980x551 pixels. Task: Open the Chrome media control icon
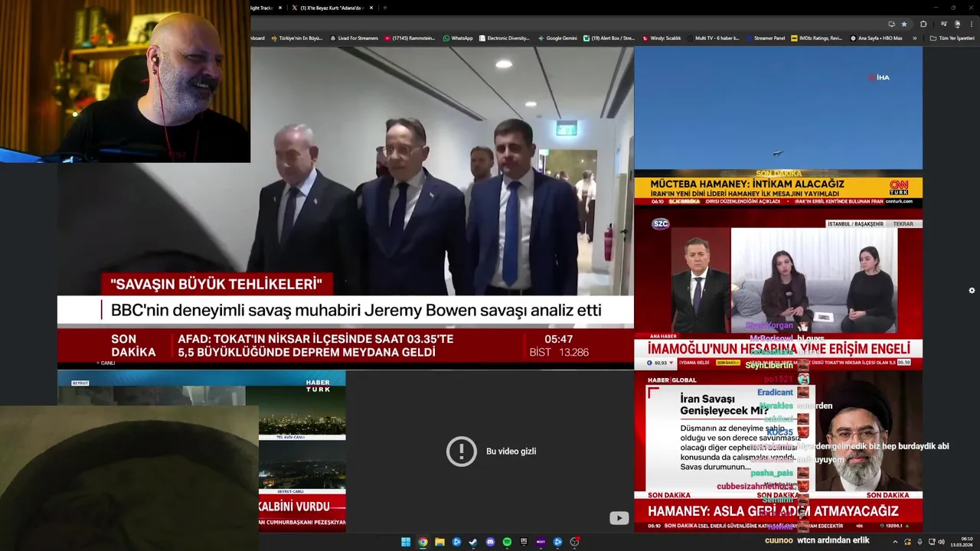click(943, 24)
